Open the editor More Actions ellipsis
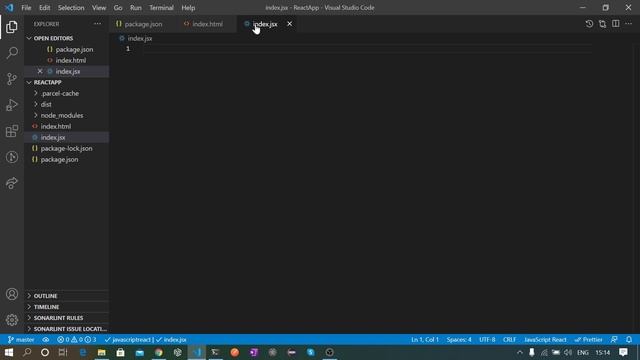The image size is (640, 360). pyautogui.click(x=629, y=24)
